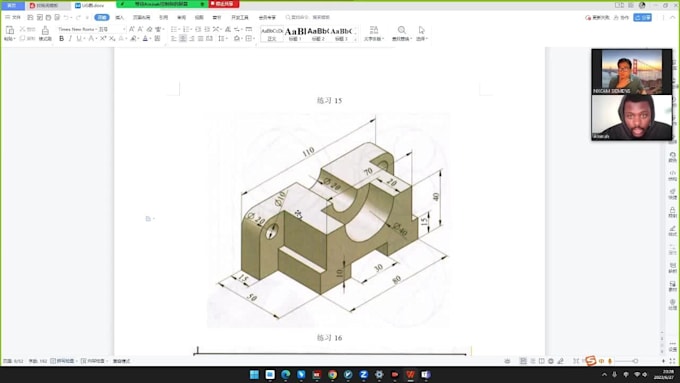Click the font color red A swatch
680x383 pixels.
click(x=145, y=39)
